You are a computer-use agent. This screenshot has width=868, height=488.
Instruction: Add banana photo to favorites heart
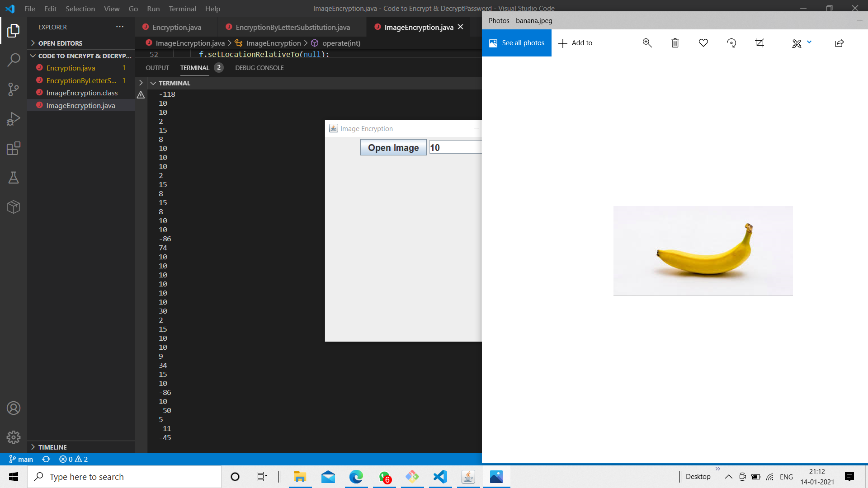(x=703, y=43)
